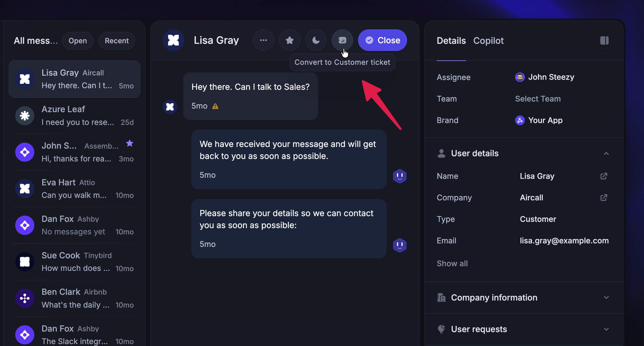
Task: Select Azure Leaf conversation
Action: coord(75,116)
